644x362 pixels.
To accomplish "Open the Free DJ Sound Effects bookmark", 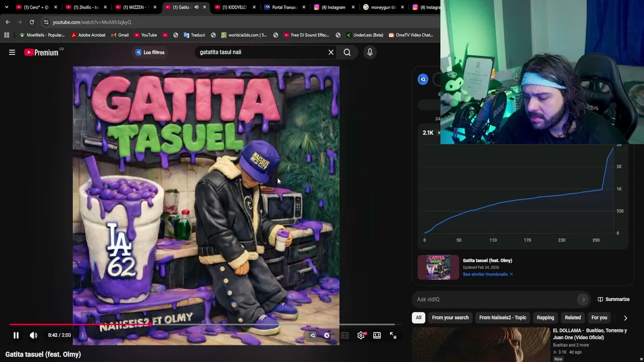I will pos(306,35).
